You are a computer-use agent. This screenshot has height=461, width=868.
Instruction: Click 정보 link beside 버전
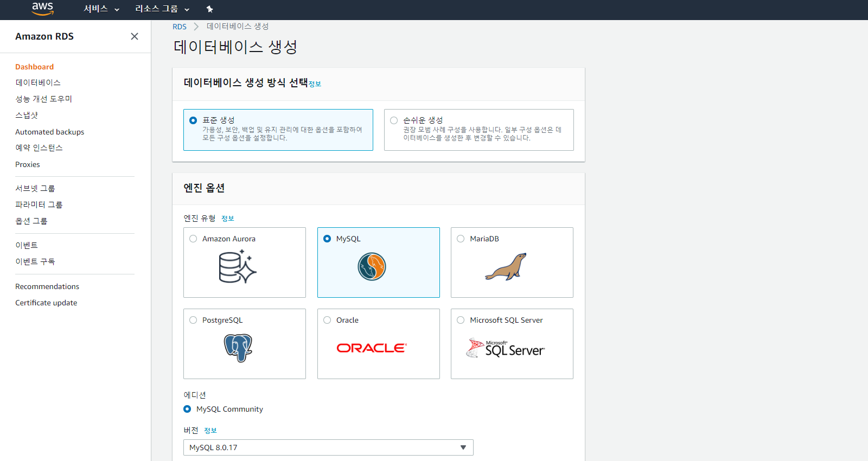[x=210, y=431]
